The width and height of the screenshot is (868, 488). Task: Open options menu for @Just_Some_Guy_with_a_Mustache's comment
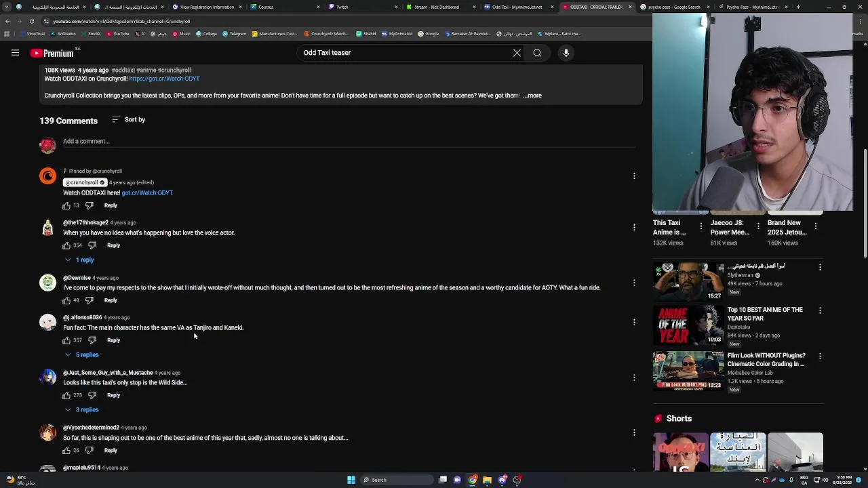[634, 378]
